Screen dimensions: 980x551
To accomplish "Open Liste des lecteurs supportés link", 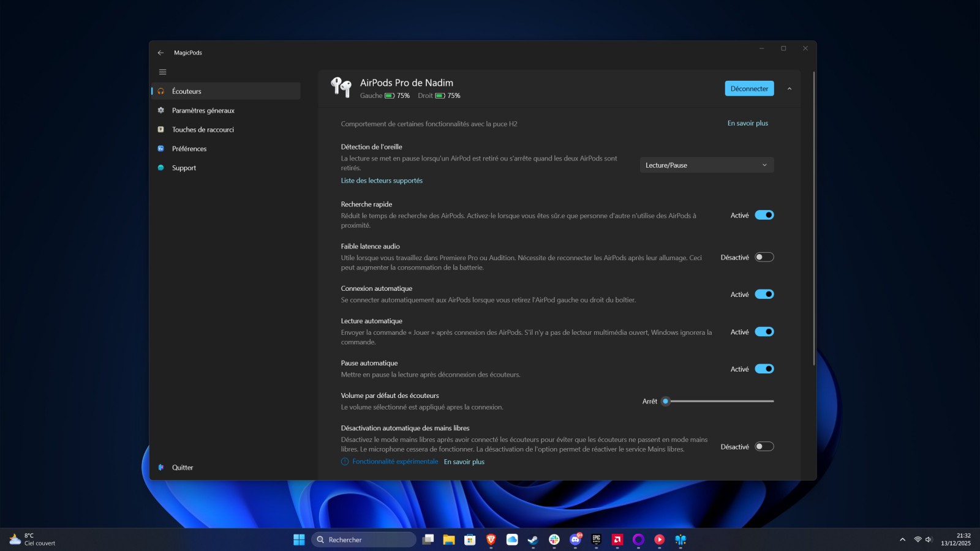I will pos(381,180).
